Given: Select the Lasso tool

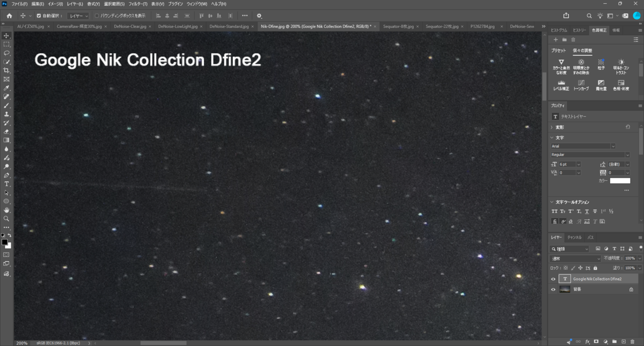Looking at the screenshot, I should click(x=6, y=53).
